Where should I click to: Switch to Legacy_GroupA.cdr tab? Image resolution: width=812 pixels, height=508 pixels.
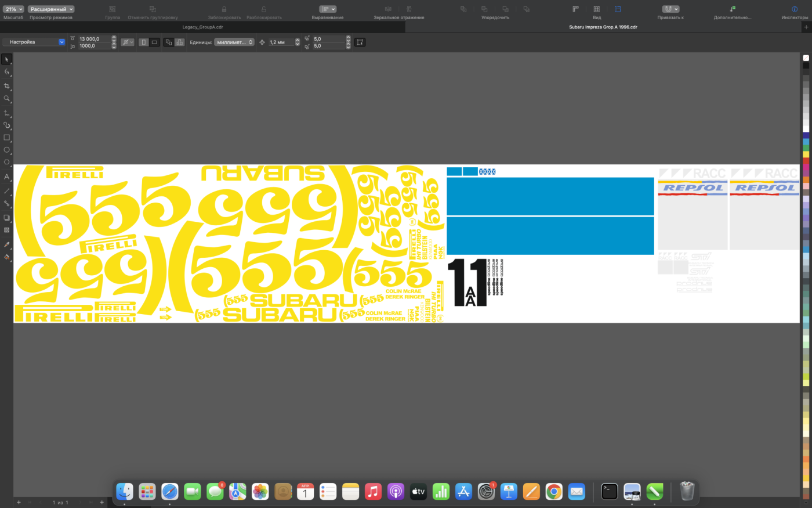coord(202,27)
